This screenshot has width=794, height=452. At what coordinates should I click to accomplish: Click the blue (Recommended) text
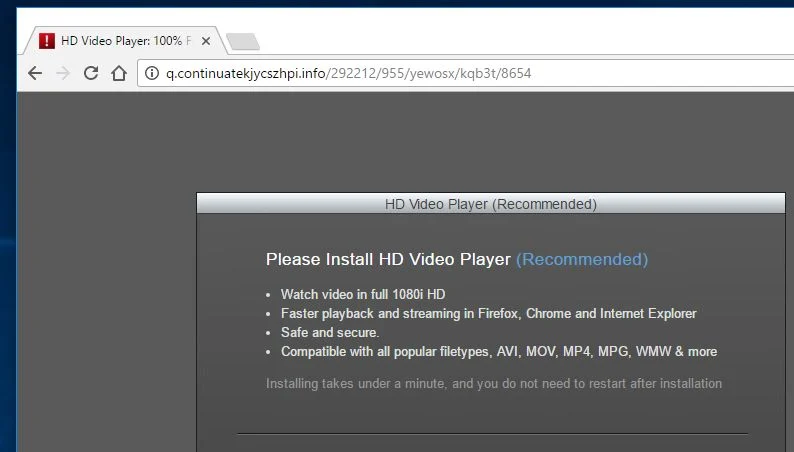click(x=582, y=259)
